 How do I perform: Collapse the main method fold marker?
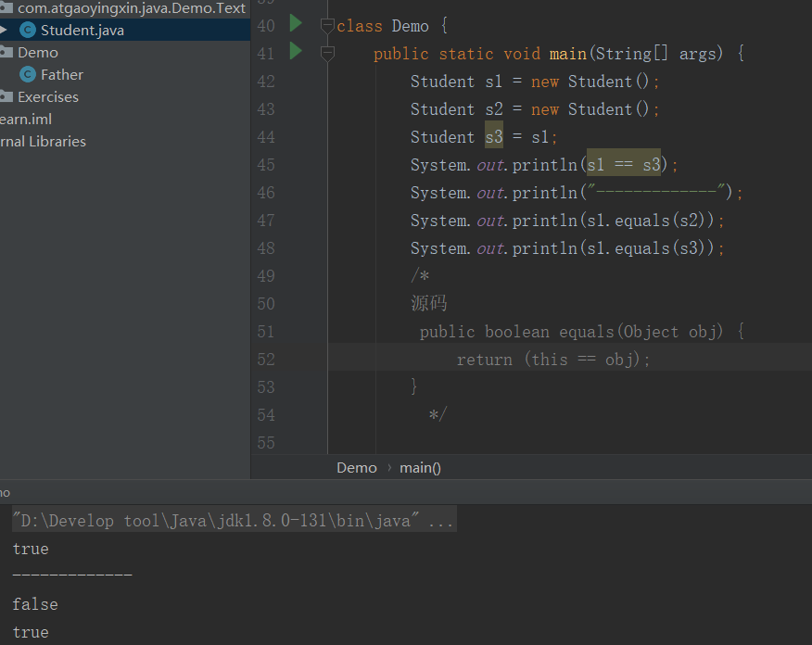tap(327, 52)
